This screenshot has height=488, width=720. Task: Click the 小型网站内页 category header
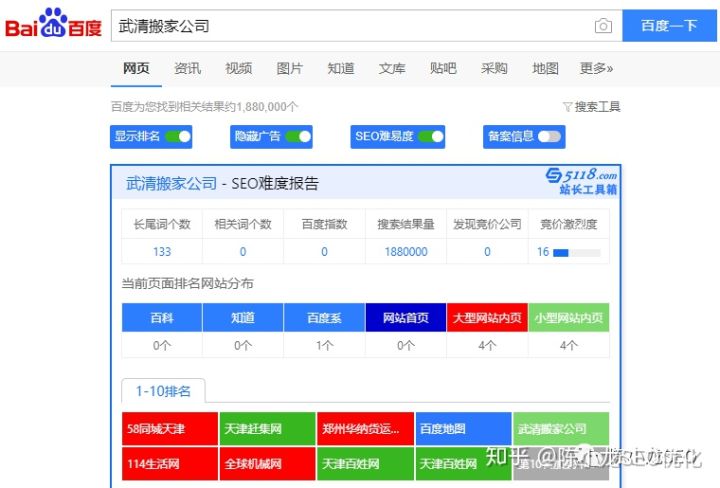(569, 317)
